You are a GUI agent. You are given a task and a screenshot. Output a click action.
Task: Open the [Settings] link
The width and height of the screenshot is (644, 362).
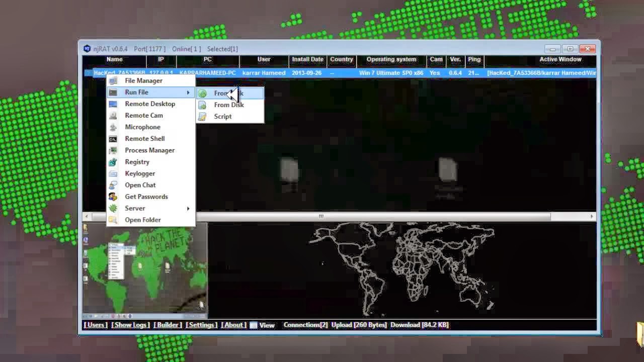click(x=201, y=325)
